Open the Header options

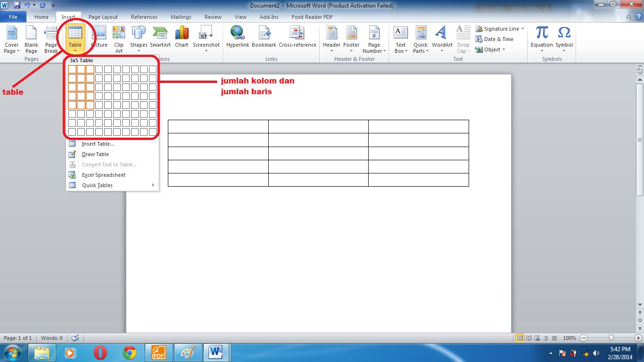[331, 40]
